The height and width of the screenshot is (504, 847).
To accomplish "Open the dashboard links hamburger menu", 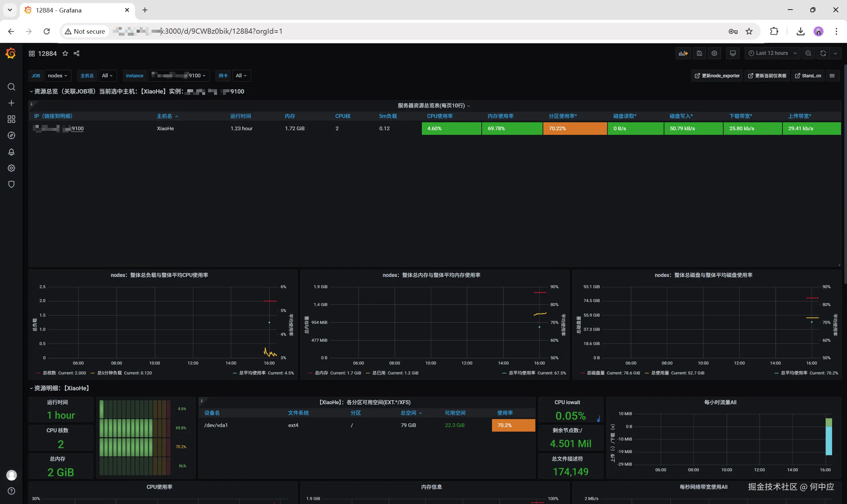I will click(832, 75).
